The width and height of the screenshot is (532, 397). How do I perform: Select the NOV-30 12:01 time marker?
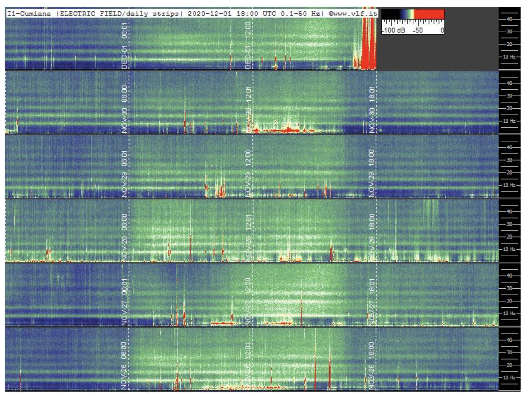[x=248, y=109]
